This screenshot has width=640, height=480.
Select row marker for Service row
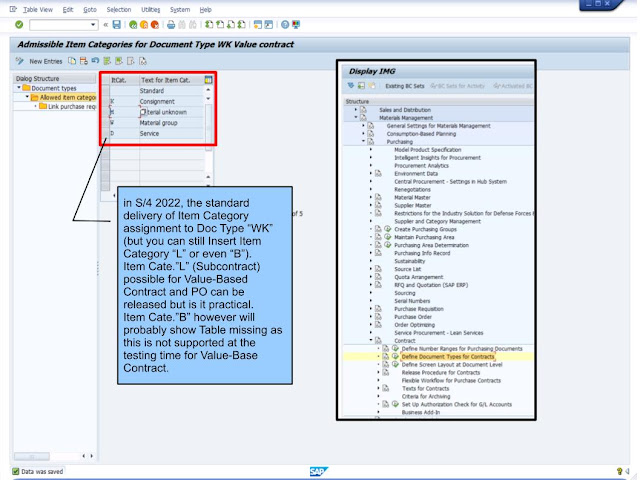(x=105, y=133)
